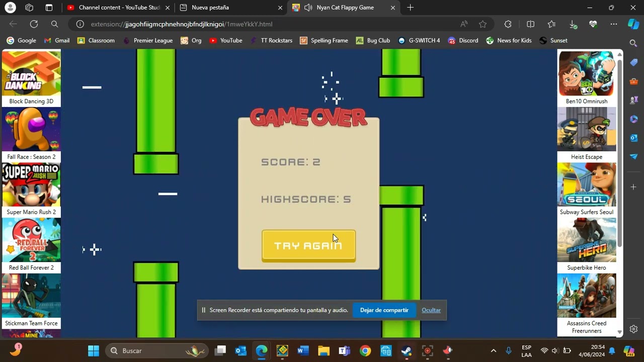Viewport: 644px width, 362px height.
Task: Add this page to favorites star
Action: (x=483, y=24)
